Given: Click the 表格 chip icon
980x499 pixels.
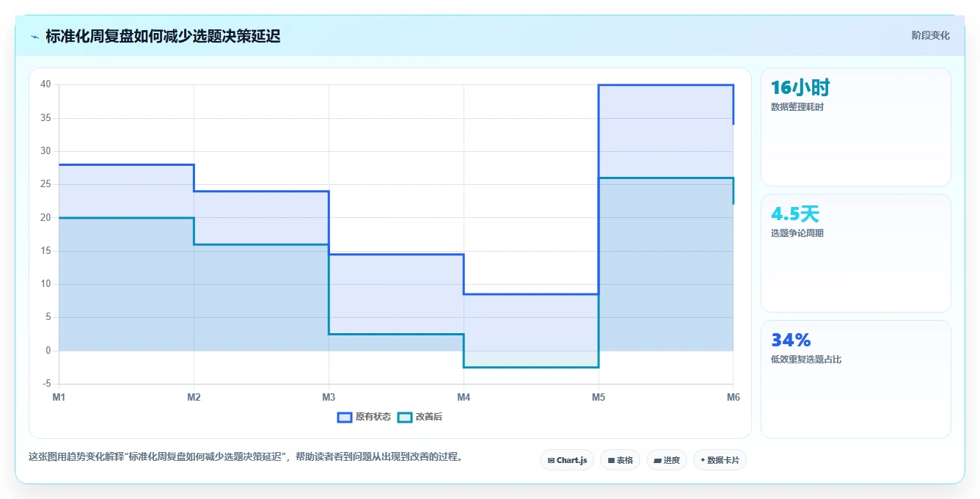Looking at the screenshot, I should 611,461.
